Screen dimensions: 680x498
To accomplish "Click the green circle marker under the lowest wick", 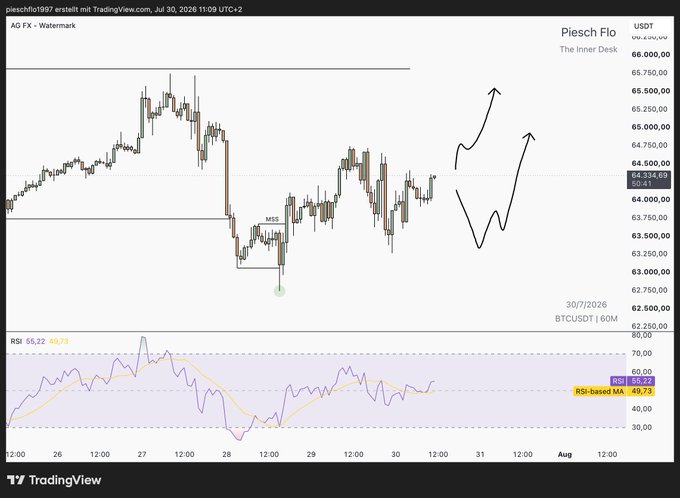I will tap(279, 291).
